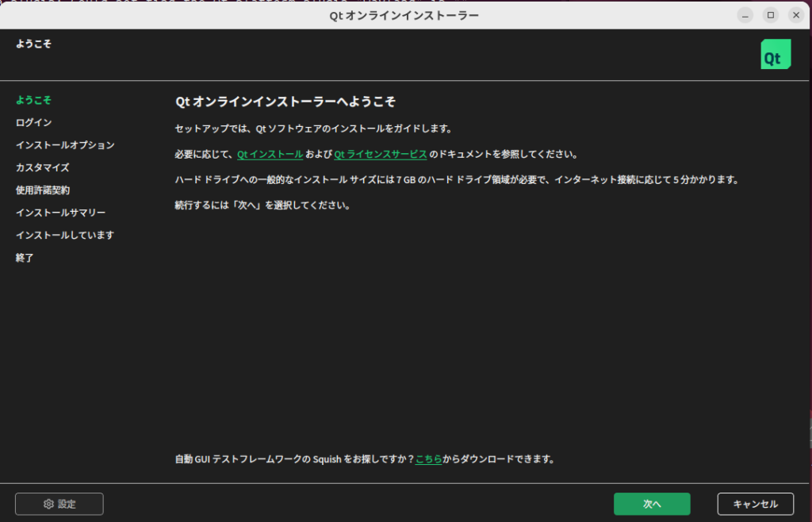
Task: Close the Qt online installer window
Action: (795, 15)
